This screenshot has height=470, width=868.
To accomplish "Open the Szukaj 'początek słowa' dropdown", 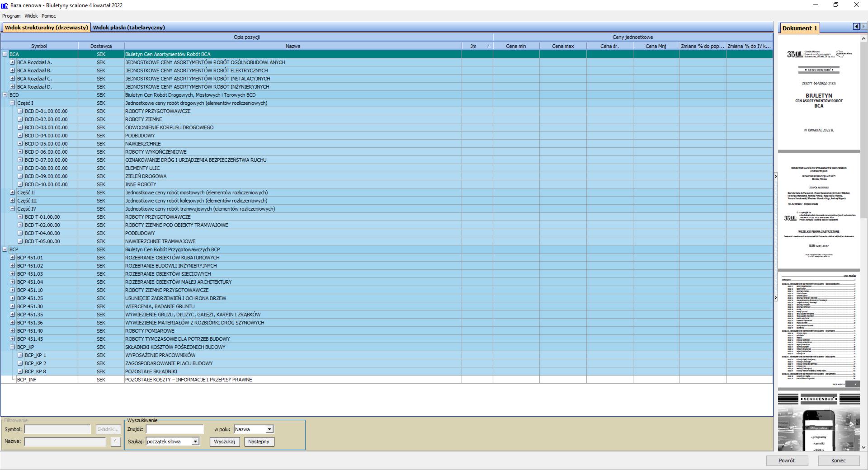I will click(195, 442).
